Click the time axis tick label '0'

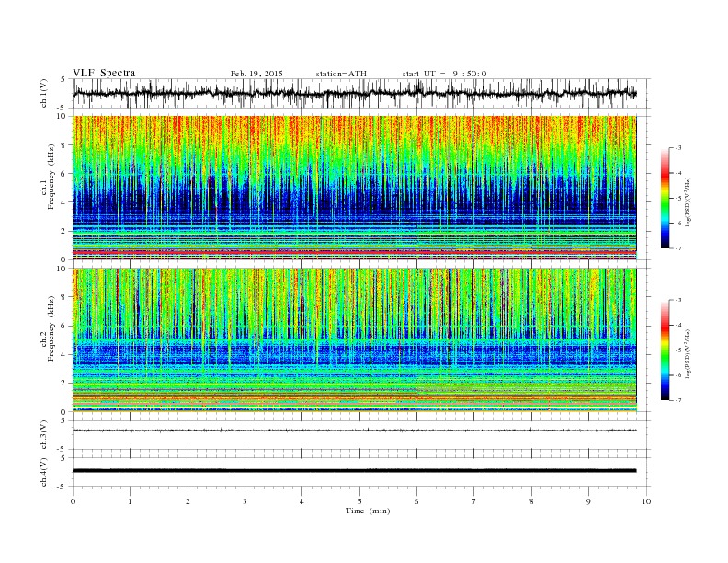pyautogui.click(x=73, y=501)
